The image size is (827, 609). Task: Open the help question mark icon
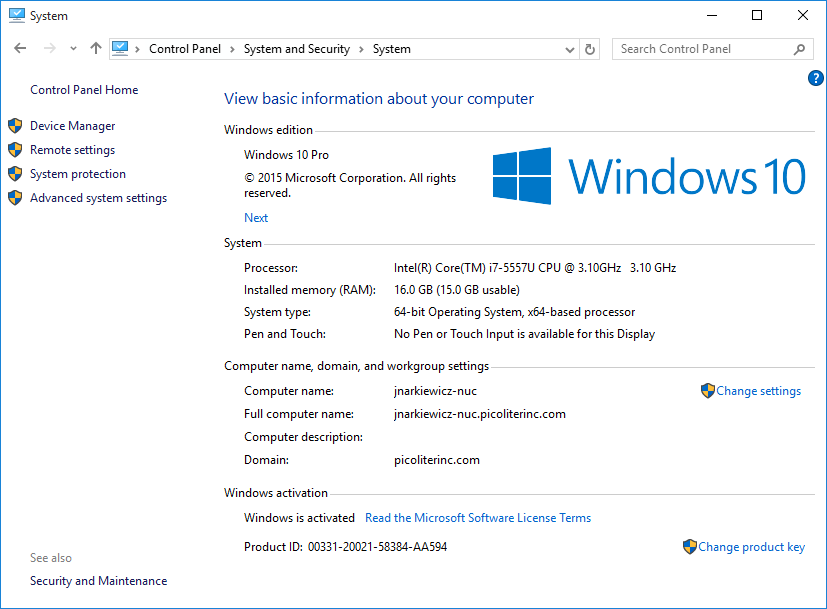815,78
